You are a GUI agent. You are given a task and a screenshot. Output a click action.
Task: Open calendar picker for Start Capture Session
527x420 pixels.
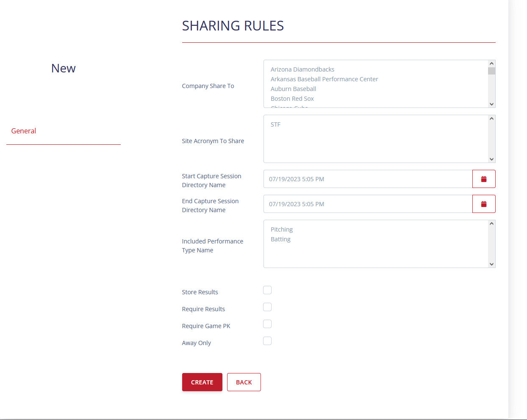[483, 179]
